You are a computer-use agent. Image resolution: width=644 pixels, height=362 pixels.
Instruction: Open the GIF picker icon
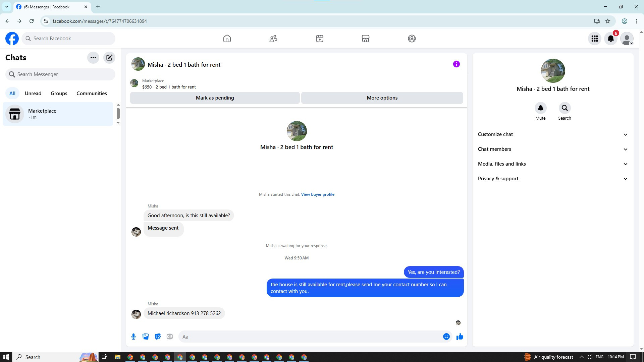pyautogui.click(x=170, y=337)
